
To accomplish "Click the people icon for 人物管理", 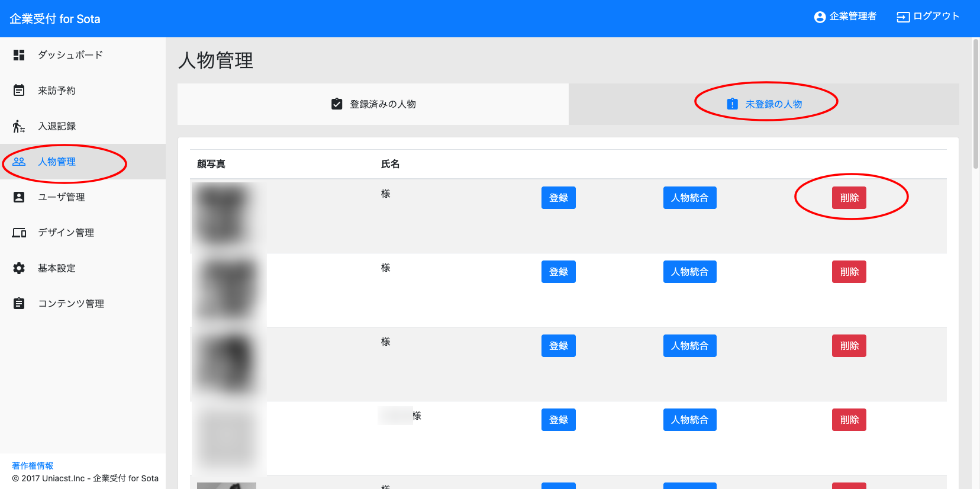I will pyautogui.click(x=19, y=162).
